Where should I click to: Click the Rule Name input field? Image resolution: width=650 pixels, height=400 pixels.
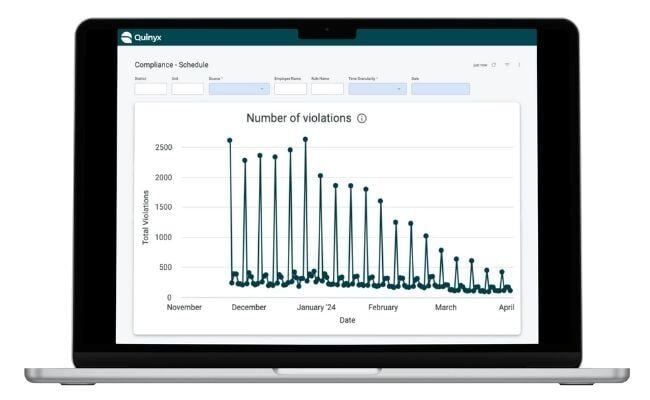click(x=326, y=89)
